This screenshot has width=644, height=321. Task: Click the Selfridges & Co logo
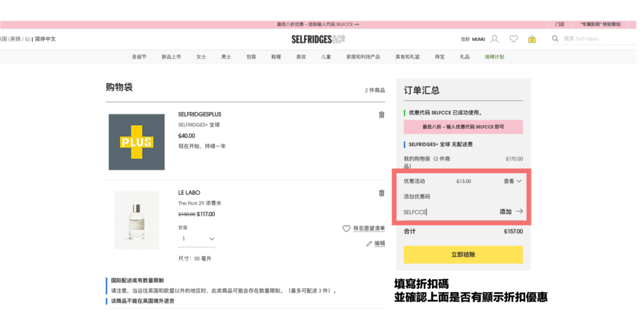(x=318, y=40)
